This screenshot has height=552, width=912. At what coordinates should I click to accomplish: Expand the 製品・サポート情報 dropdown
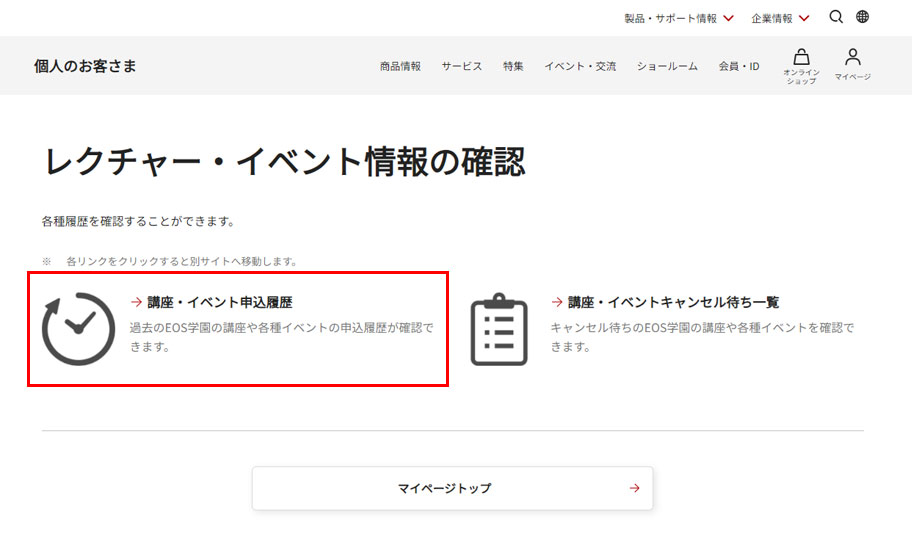(x=679, y=18)
